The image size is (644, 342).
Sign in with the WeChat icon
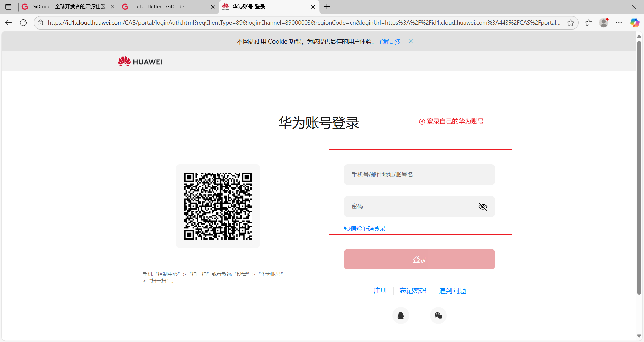point(438,316)
